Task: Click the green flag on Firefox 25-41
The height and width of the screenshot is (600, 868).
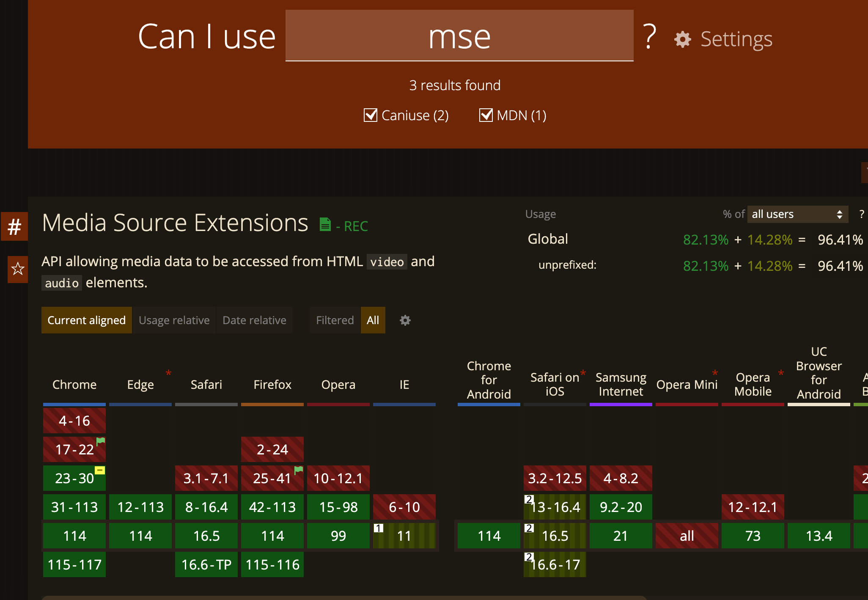Action: pyautogui.click(x=299, y=470)
